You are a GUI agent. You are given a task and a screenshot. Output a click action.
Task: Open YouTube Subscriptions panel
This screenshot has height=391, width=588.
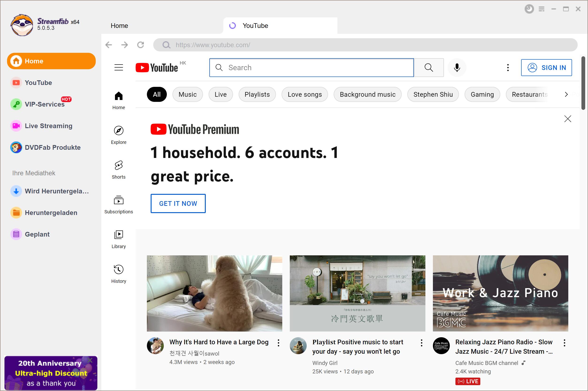(118, 204)
